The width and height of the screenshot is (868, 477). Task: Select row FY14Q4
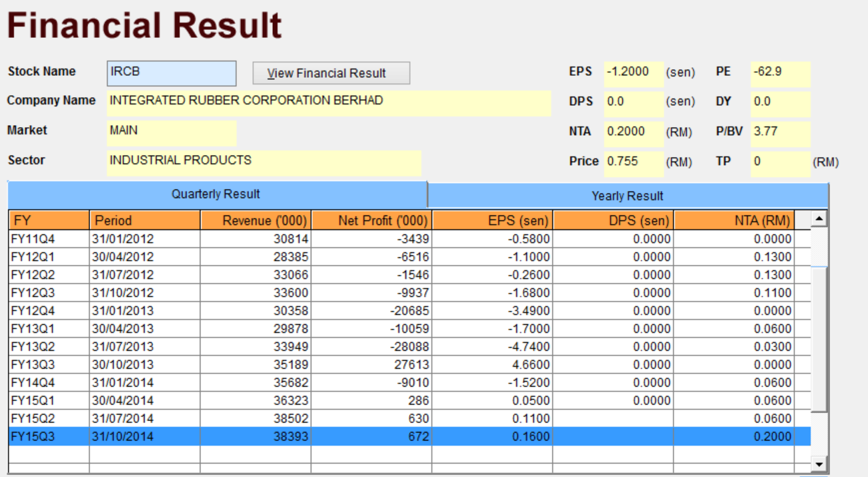409,383
